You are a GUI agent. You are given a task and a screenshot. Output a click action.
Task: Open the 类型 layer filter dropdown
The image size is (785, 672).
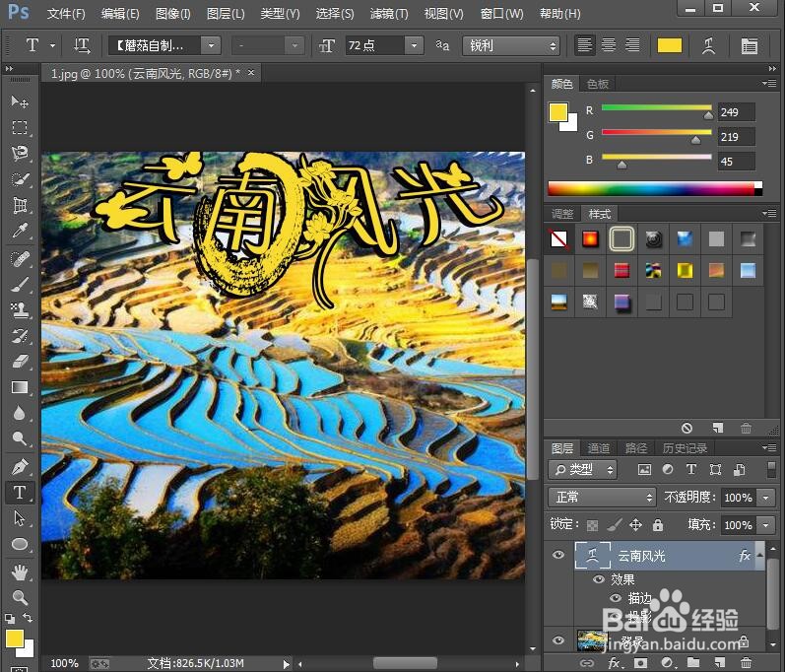pos(583,469)
